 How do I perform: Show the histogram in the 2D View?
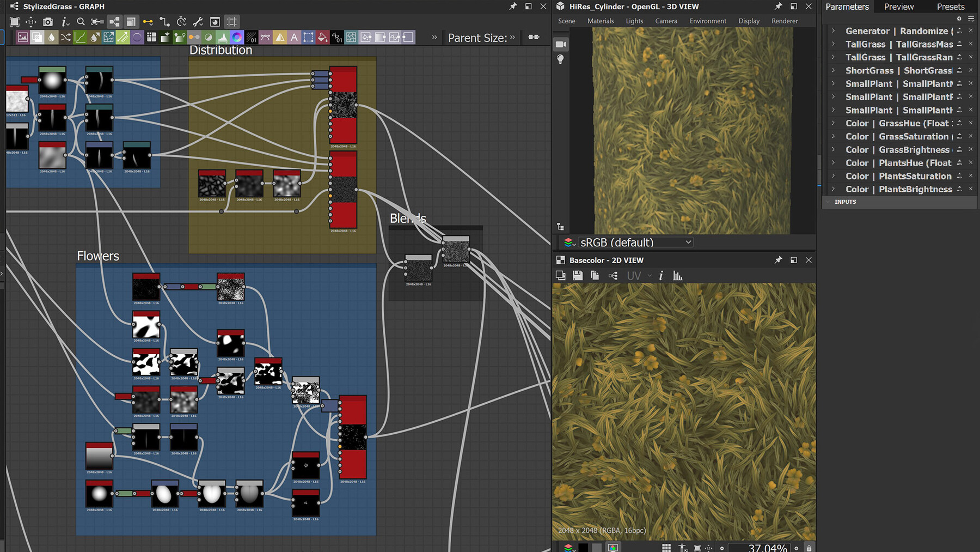pyautogui.click(x=677, y=275)
